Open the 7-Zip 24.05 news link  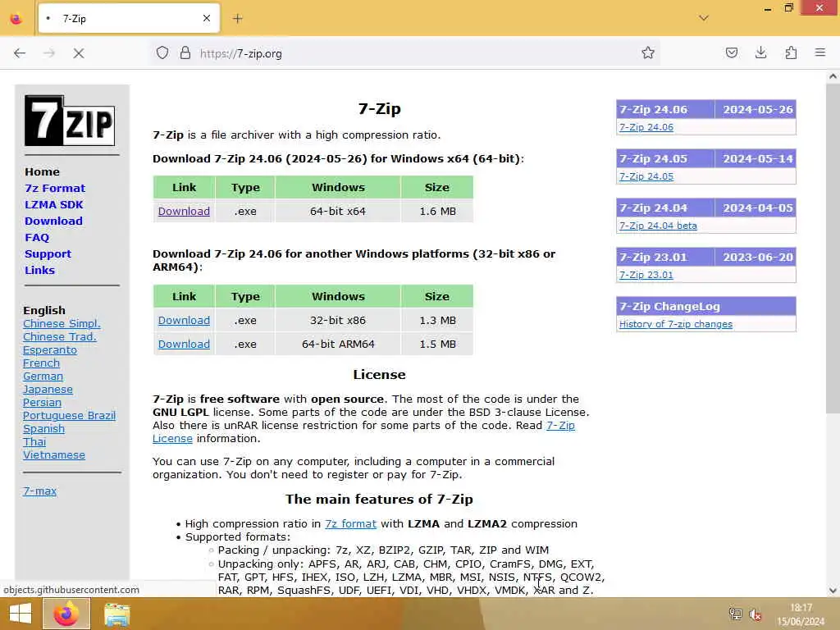pos(646,177)
